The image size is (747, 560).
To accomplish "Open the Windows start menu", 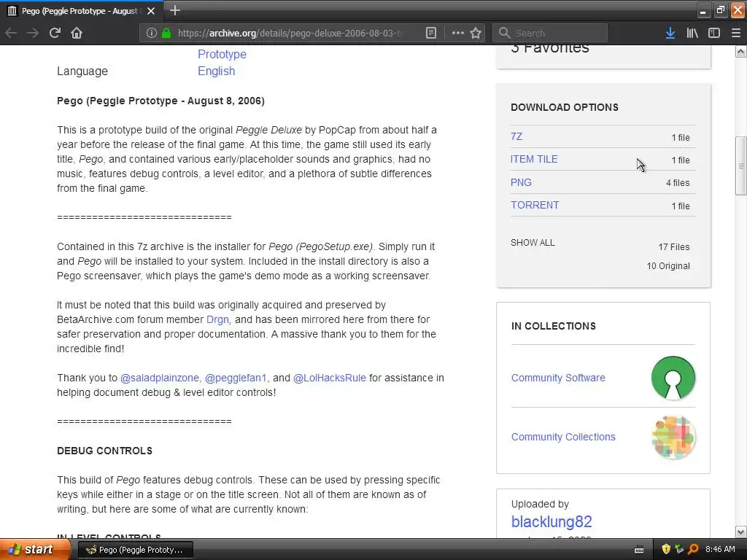I will coord(34,549).
